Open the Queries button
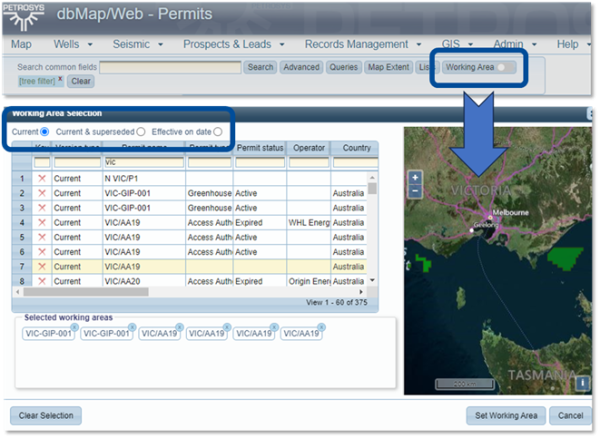This screenshot has height=438, width=600. [344, 67]
